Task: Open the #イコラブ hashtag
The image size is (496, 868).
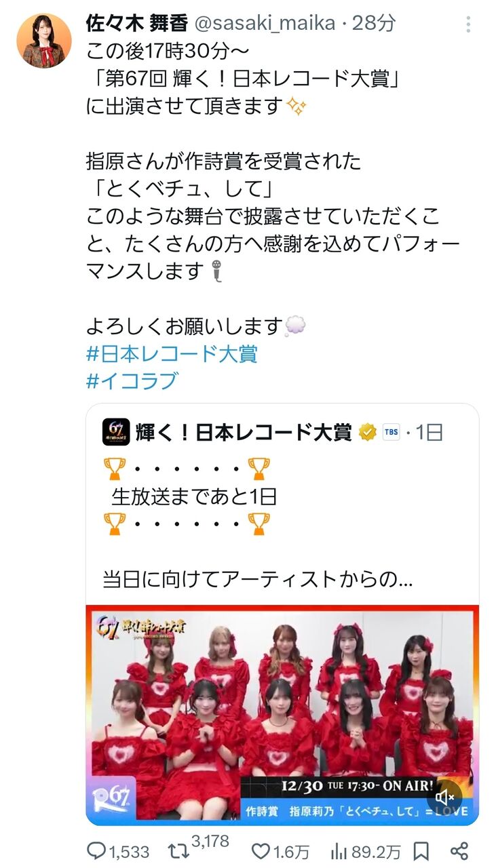Action: pos(132,381)
